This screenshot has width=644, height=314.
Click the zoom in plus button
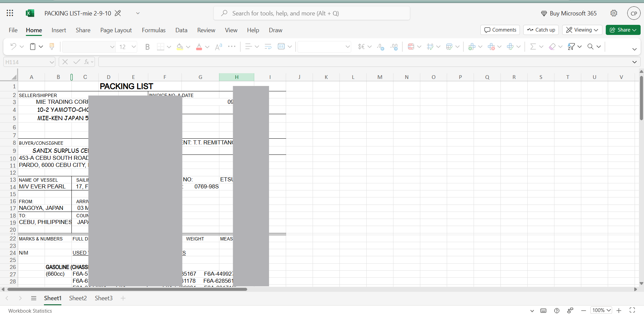(x=619, y=311)
